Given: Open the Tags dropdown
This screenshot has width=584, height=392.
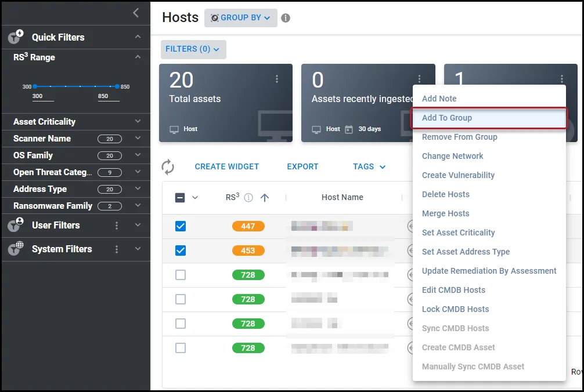Looking at the screenshot, I should [x=369, y=166].
